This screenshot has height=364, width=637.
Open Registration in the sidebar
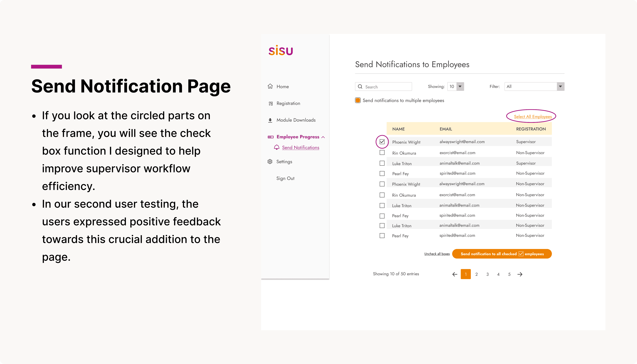tap(288, 103)
